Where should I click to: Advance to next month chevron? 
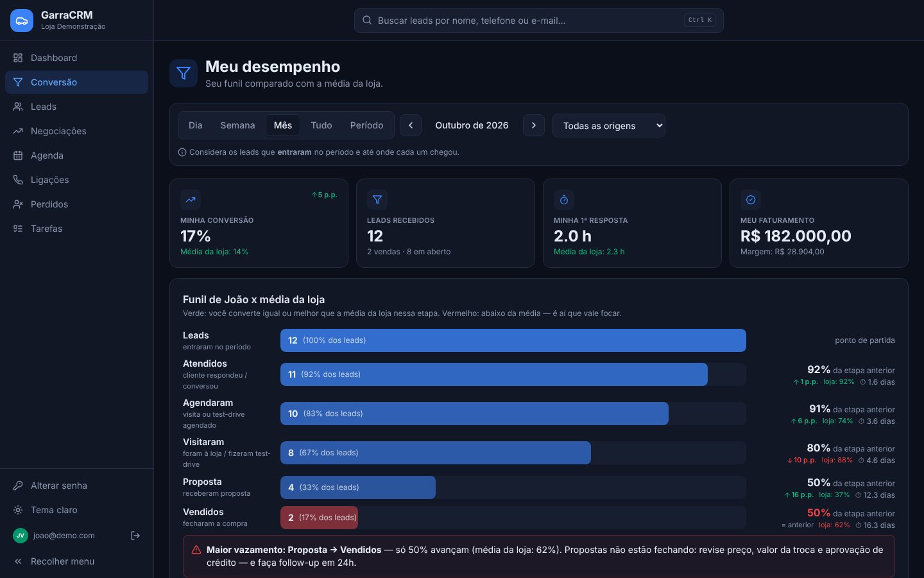pos(534,125)
